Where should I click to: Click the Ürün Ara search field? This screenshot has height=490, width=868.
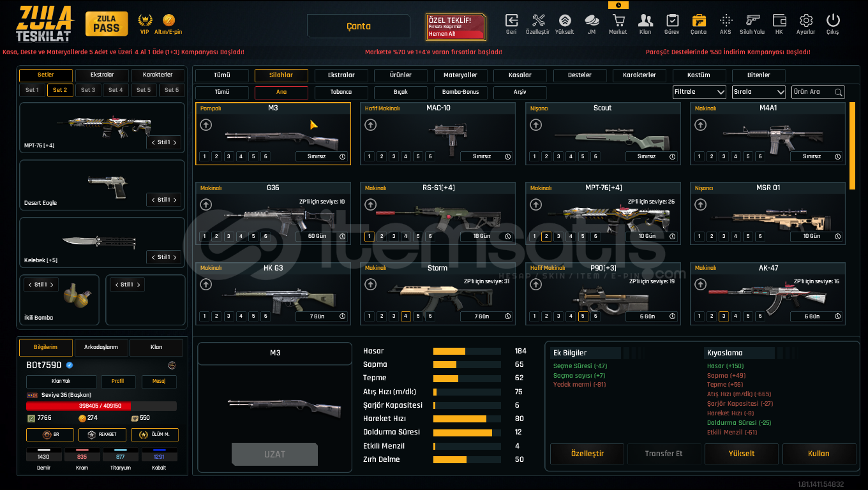coord(813,92)
